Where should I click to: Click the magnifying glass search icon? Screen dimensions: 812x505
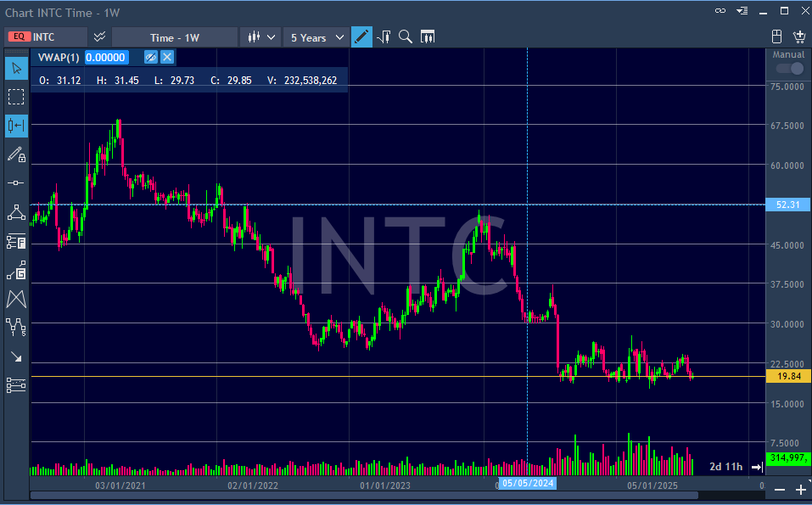coord(406,36)
